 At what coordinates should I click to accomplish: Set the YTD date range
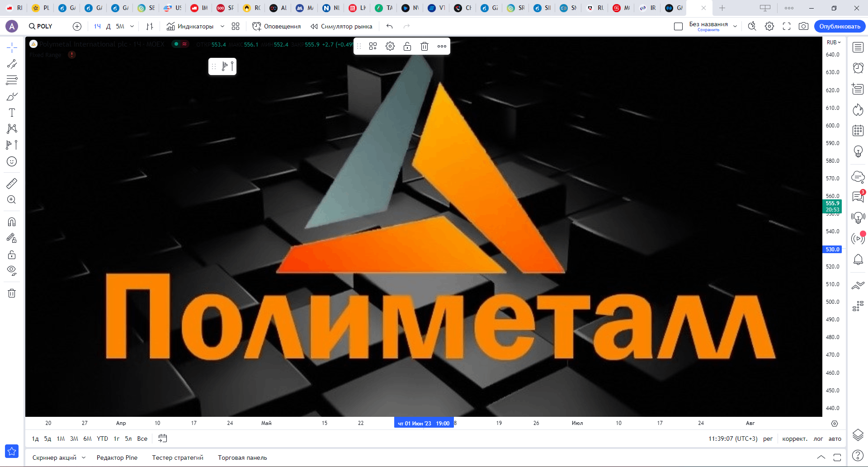coord(103,439)
